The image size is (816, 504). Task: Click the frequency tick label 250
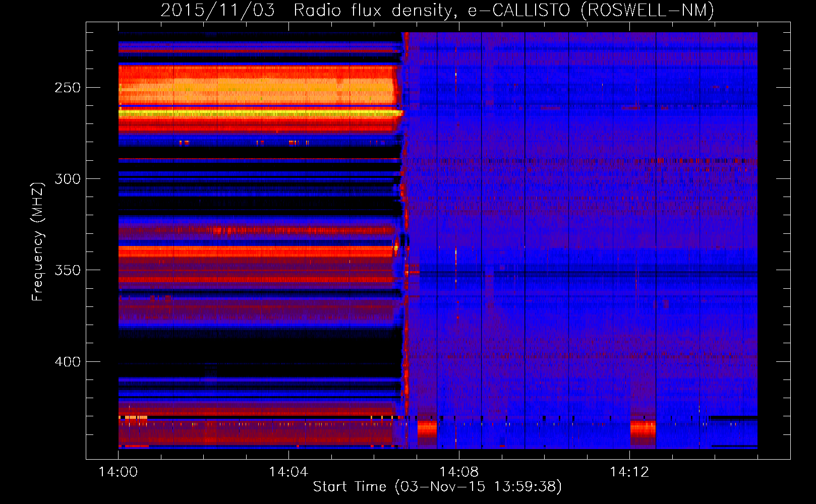click(x=68, y=88)
